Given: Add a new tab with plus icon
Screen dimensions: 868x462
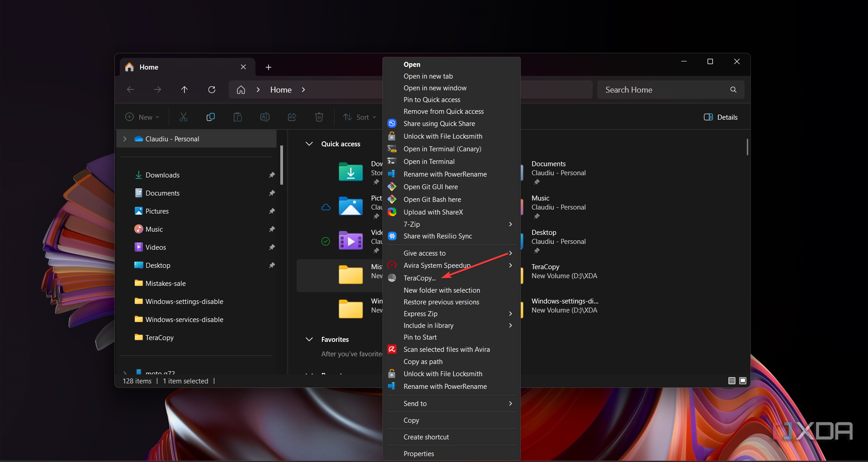Looking at the screenshot, I should [269, 67].
